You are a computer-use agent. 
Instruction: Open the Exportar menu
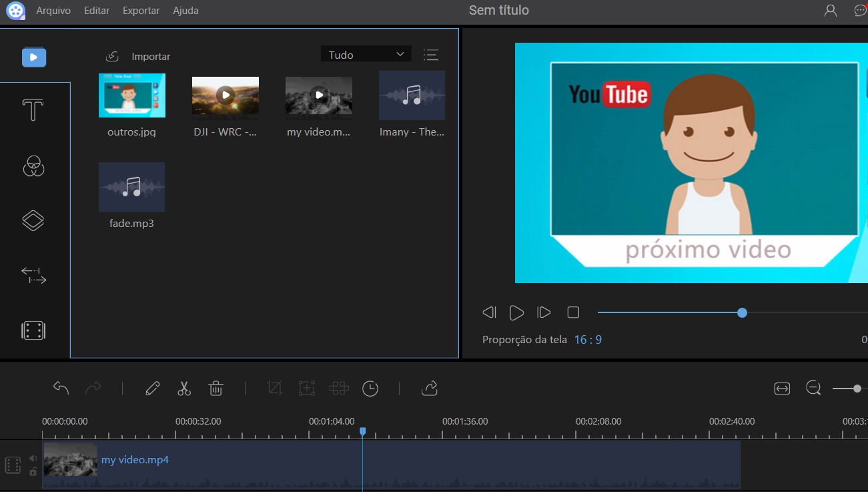(x=141, y=11)
